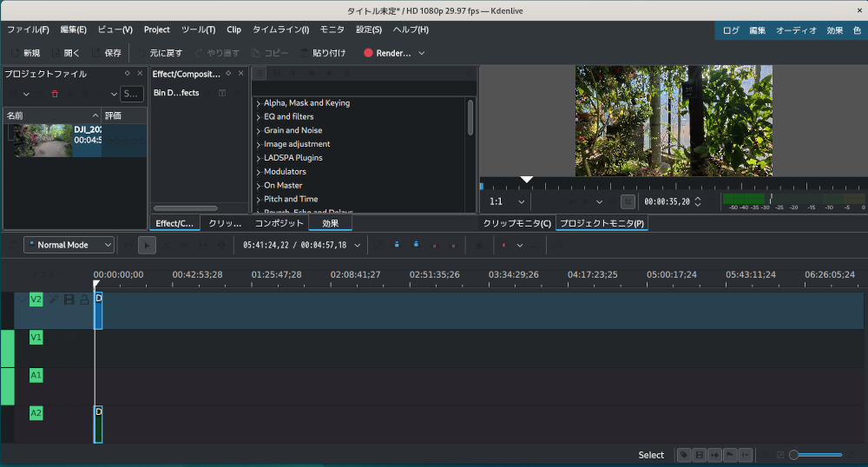Select the timeline Selection tool arrow
868x467 pixels.
click(x=147, y=245)
